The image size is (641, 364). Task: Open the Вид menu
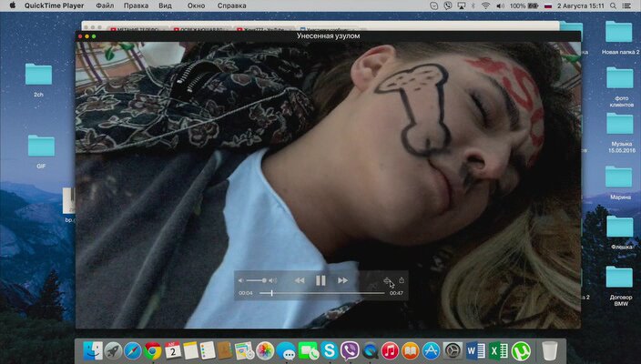[x=165, y=5]
